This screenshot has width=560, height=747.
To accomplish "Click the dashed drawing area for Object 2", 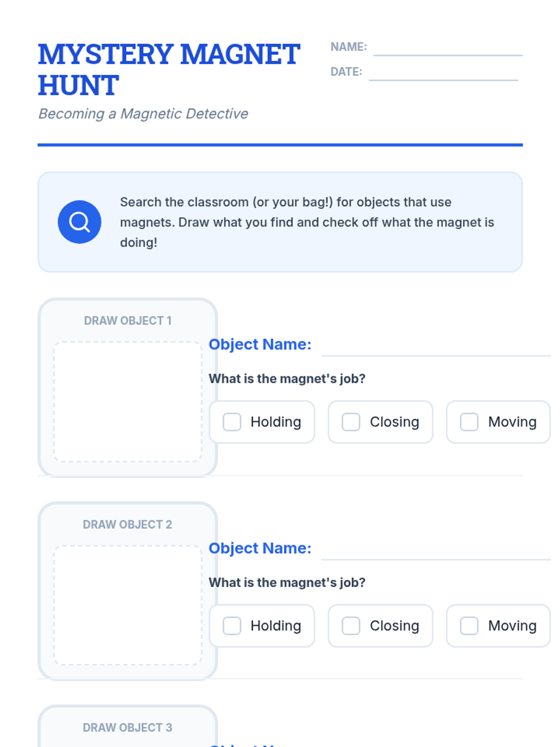I will click(x=128, y=605).
